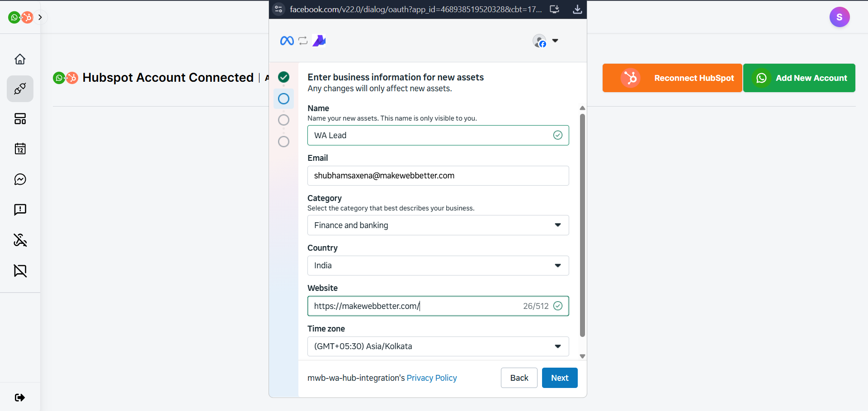Screen dimensions: 868x411
Task: Open the calendar sidebar icon
Action: [20, 149]
